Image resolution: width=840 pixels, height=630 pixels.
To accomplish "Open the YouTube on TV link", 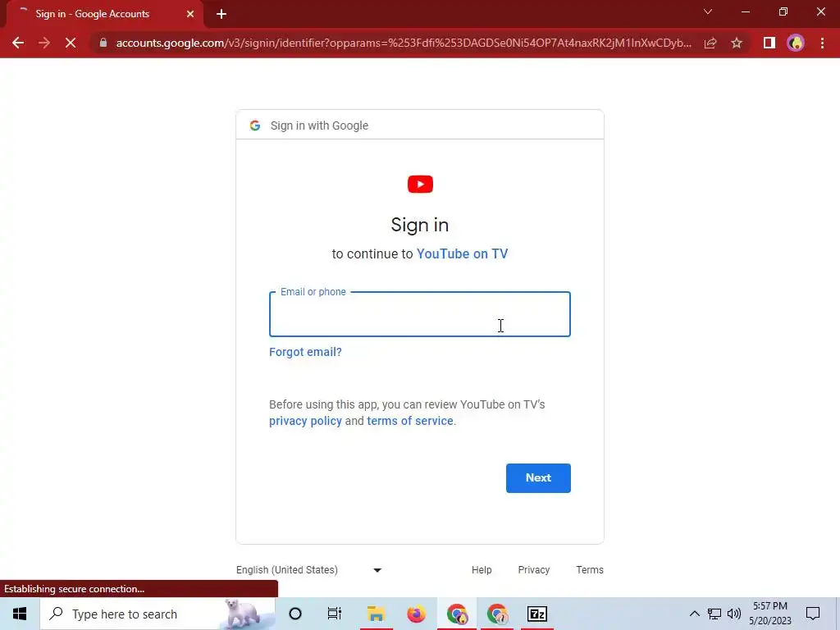I will coord(463,254).
